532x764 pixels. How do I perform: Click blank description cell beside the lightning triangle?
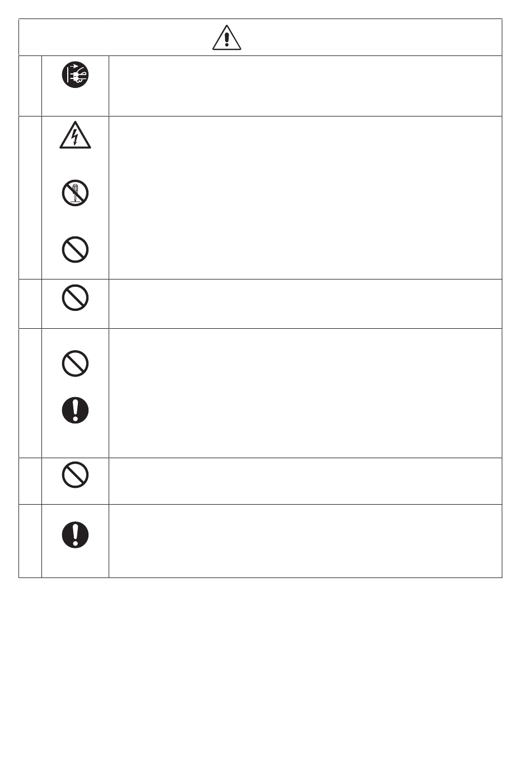coord(305,197)
